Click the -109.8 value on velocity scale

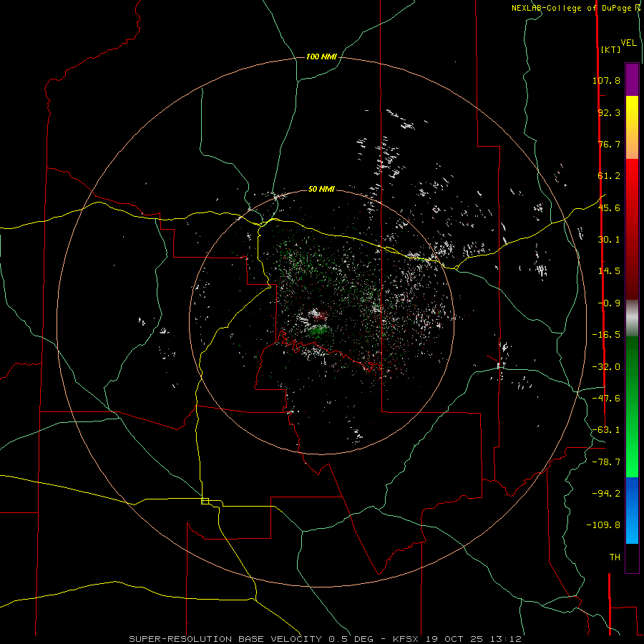pos(603,525)
